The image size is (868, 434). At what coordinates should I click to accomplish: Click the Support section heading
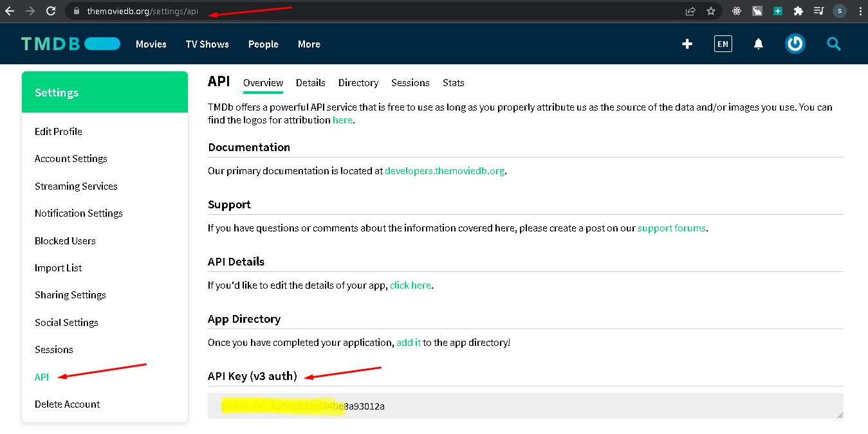pos(229,204)
